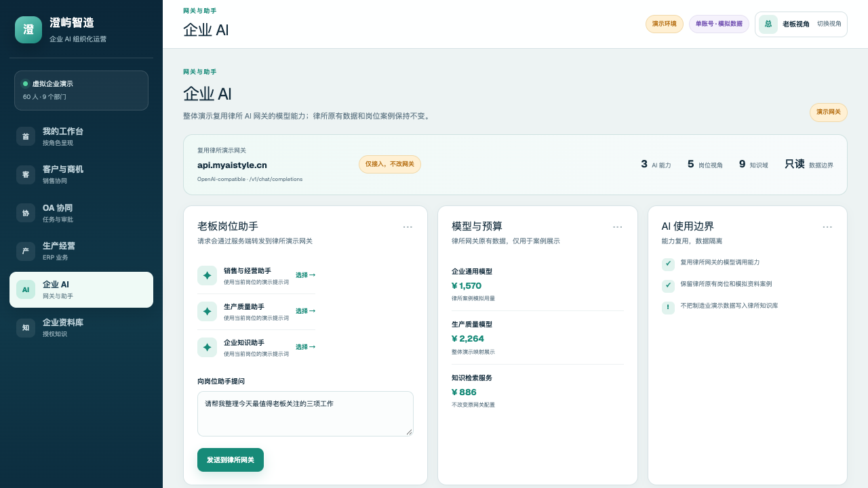Click the 首 icon beside 我的工作台
The image size is (868, 488).
26,136
